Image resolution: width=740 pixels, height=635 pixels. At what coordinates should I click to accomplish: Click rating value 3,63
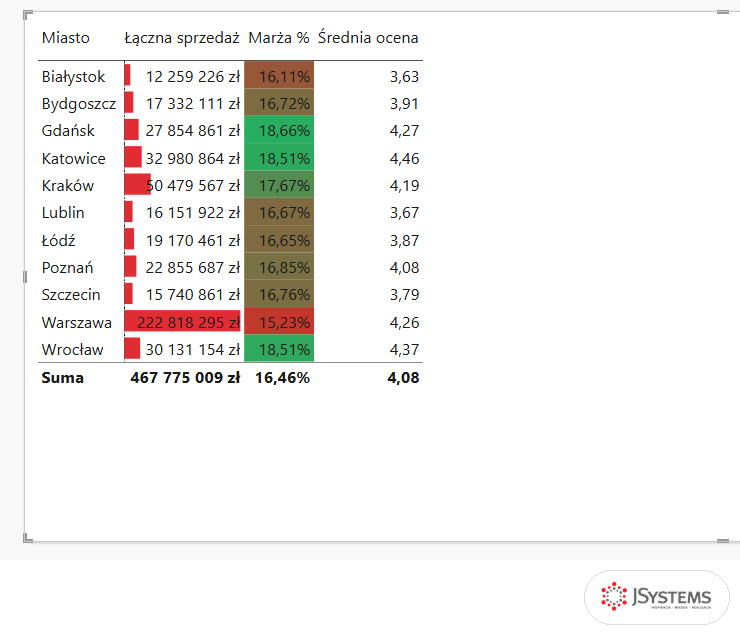tap(404, 76)
